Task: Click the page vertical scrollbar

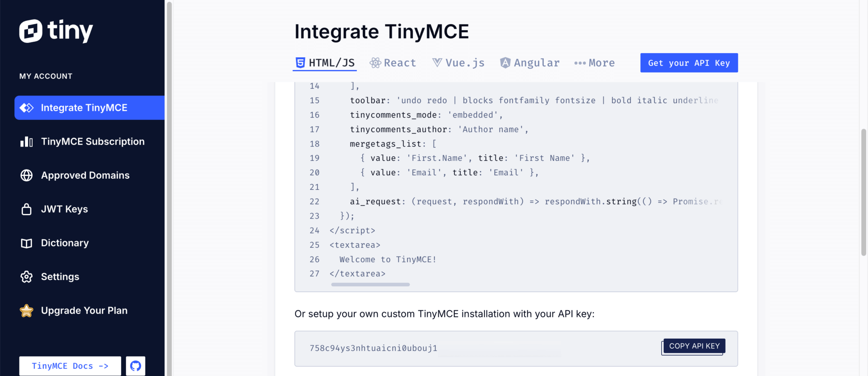Action: [x=863, y=192]
